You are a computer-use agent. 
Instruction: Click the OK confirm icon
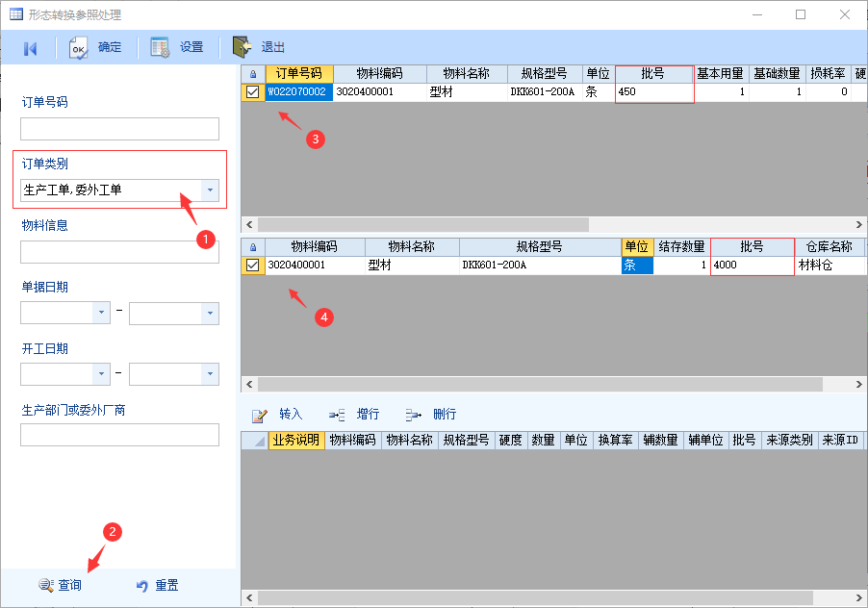[78, 48]
